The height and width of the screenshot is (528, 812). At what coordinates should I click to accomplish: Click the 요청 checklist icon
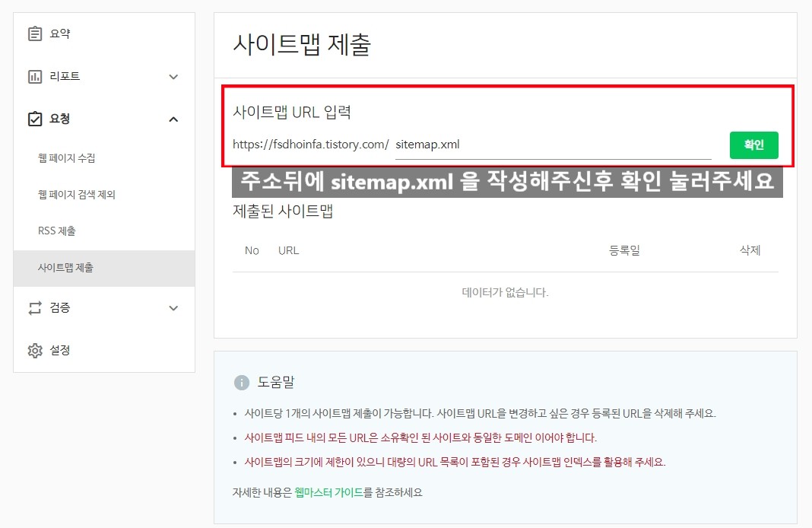pos(35,119)
